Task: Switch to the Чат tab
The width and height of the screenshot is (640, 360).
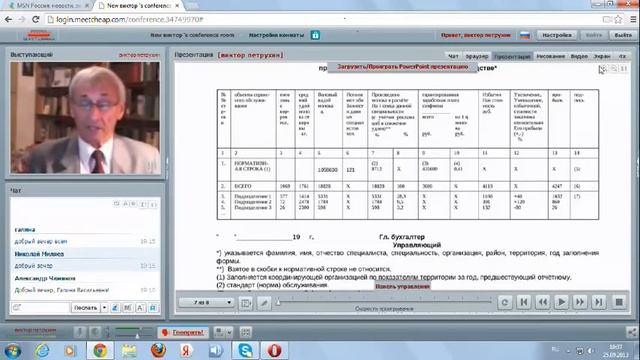Action: (453, 56)
